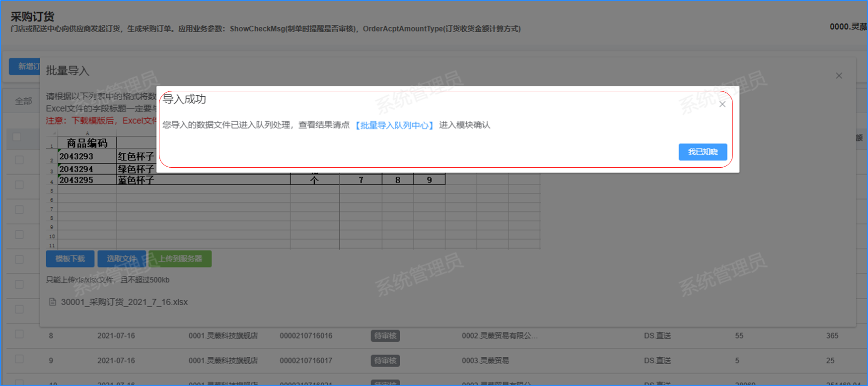This screenshot has width=868, height=386.
Task: Click DS.直送 in order row 9
Action: click(x=657, y=361)
